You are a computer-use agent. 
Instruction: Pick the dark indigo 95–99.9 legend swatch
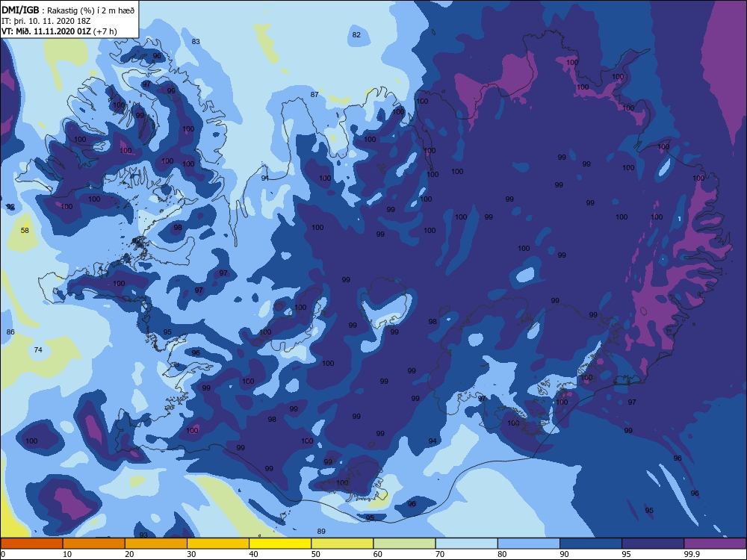653,544
